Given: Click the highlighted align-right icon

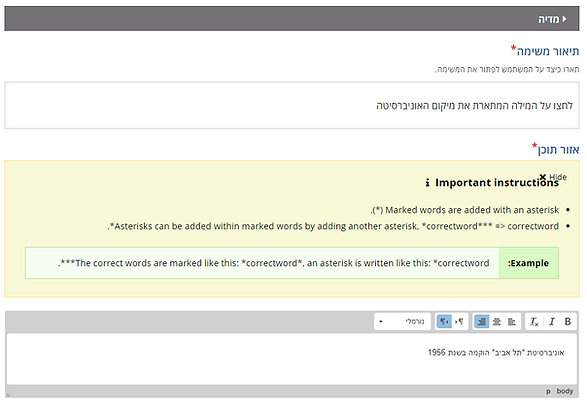Looking at the screenshot, I should 481,322.
